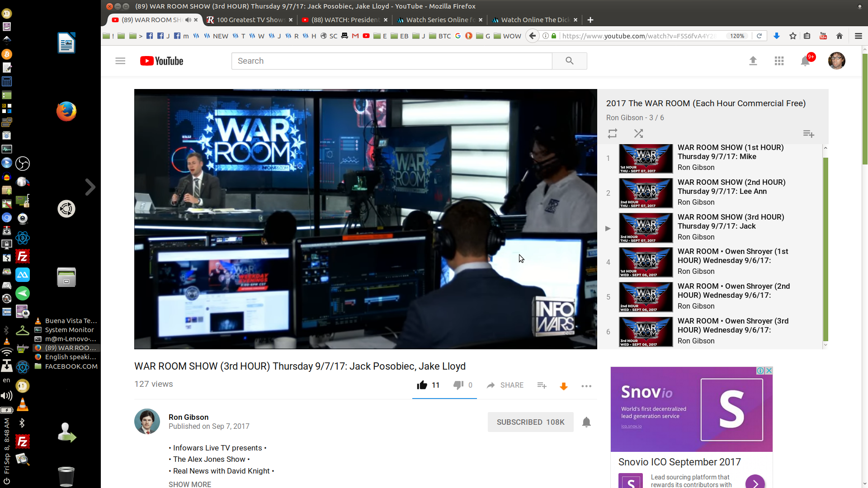Viewport: 868px width, 488px height.
Task: Open the Firefox home icon
Action: click(840, 36)
